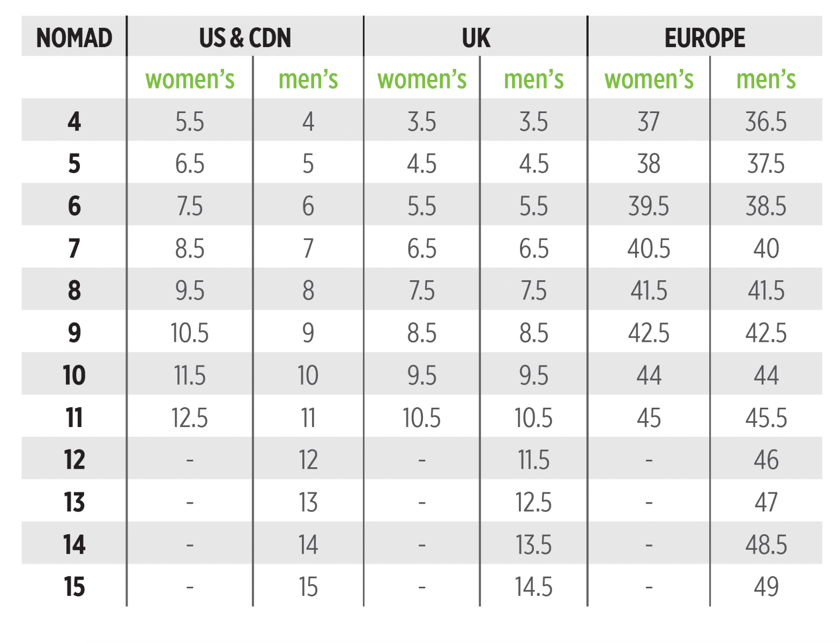840x643 pixels.
Task: Select the 13.5 UK men's cell
Action: 533,545
